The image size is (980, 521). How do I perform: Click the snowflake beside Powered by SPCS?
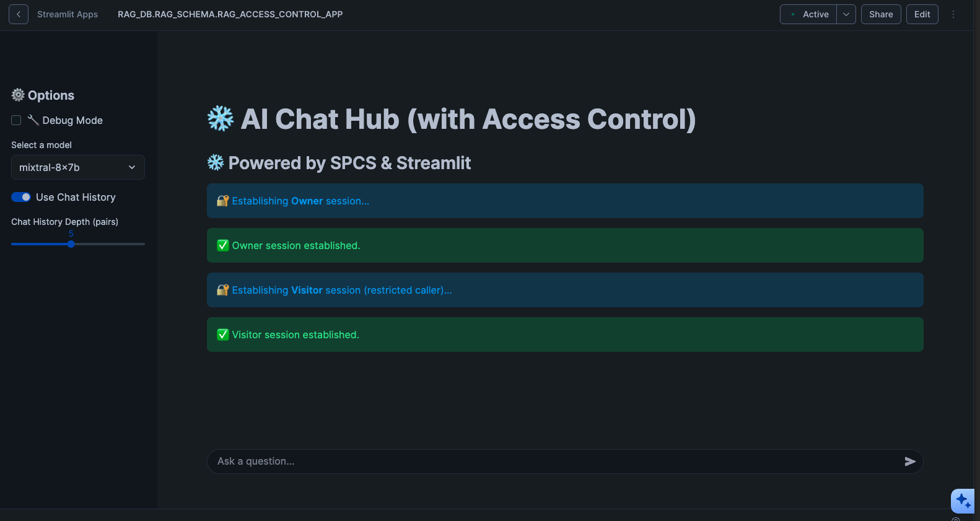click(x=214, y=162)
